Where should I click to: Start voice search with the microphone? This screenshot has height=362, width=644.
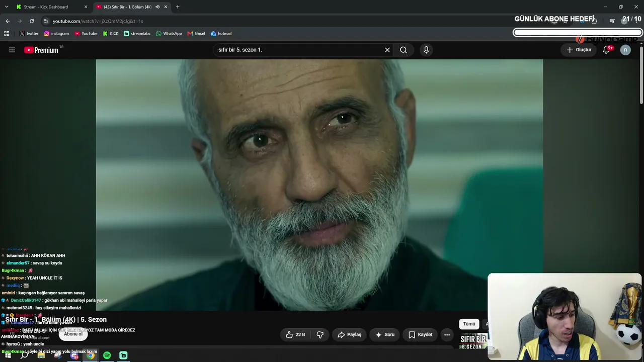point(426,50)
